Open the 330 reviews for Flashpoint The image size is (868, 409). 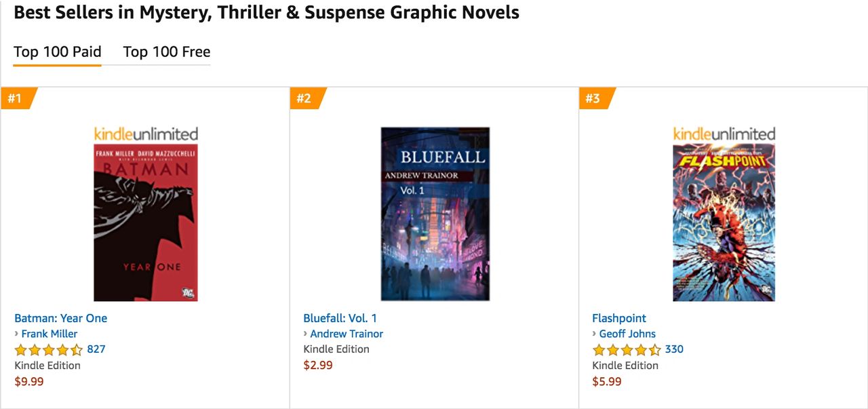(x=674, y=349)
